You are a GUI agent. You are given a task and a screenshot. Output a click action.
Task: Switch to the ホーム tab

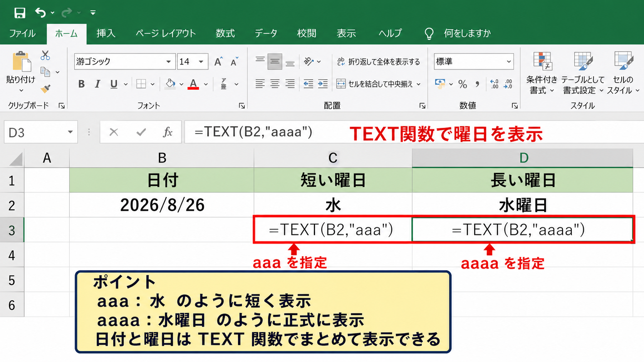tap(66, 33)
